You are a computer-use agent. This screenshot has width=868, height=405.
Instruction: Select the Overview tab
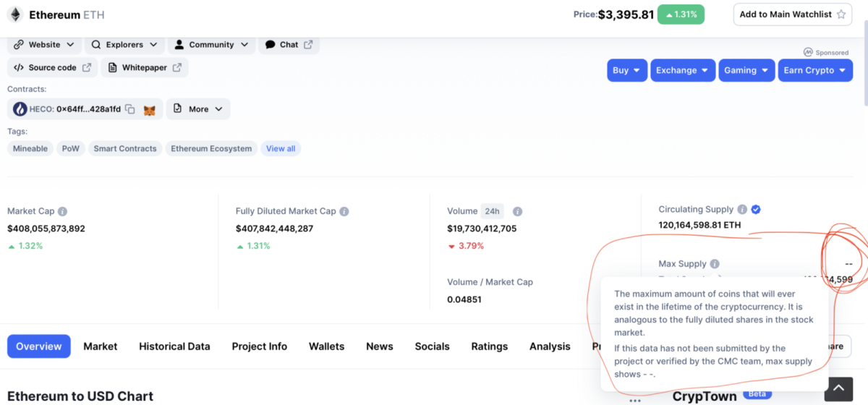pyautogui.click(x=39, y=346)
